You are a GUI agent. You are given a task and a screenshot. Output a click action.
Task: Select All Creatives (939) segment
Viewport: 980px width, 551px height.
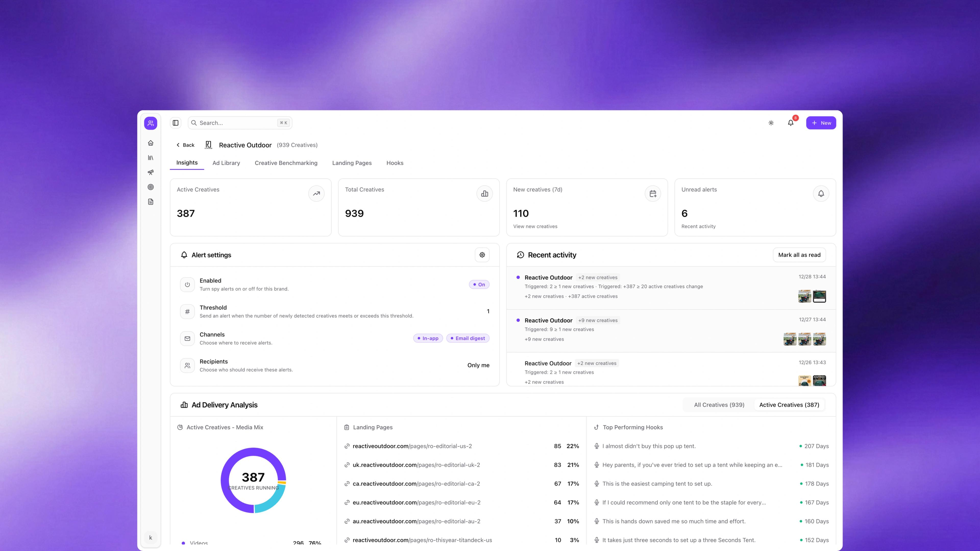click(719, 405)
